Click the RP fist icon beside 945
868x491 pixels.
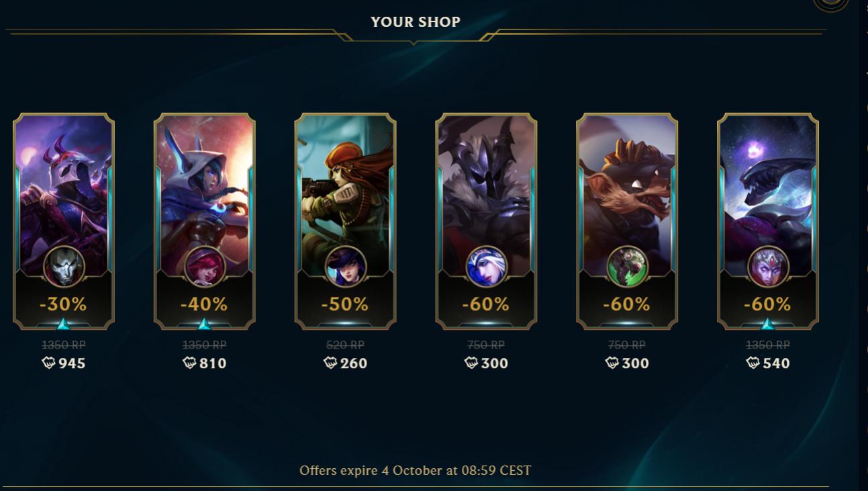pyautogui.click(x=48, y=363)
